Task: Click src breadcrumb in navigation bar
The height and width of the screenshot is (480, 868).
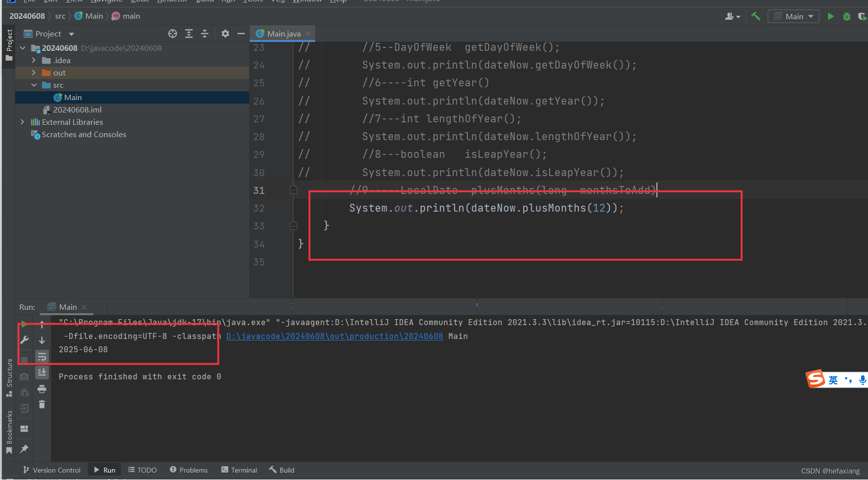Action: tap(60, 16)
